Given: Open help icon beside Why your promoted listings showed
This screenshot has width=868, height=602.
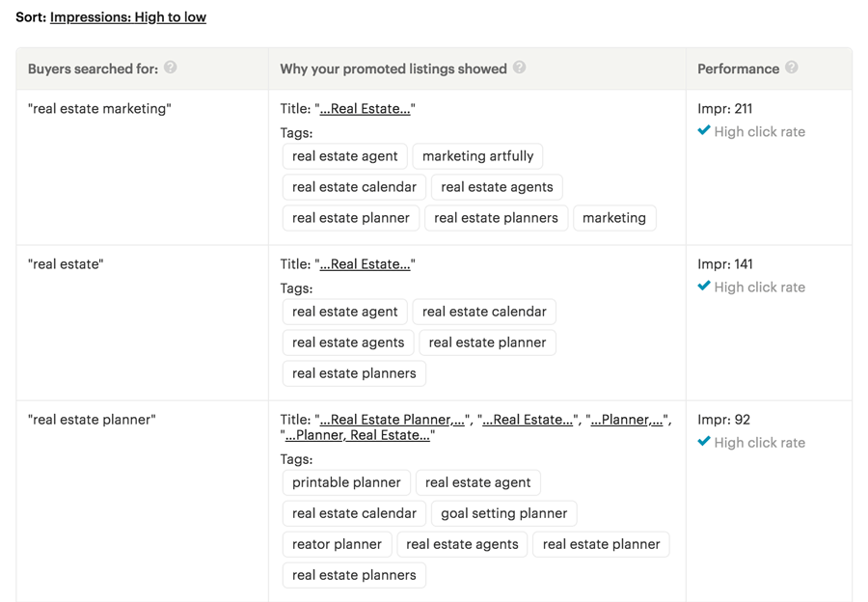Looking at the screenshot, I should (x=519, y=68).
